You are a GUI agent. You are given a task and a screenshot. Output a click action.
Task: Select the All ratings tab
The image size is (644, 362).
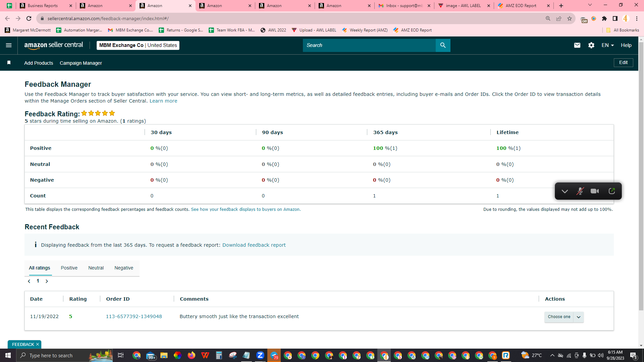[40, 268]
